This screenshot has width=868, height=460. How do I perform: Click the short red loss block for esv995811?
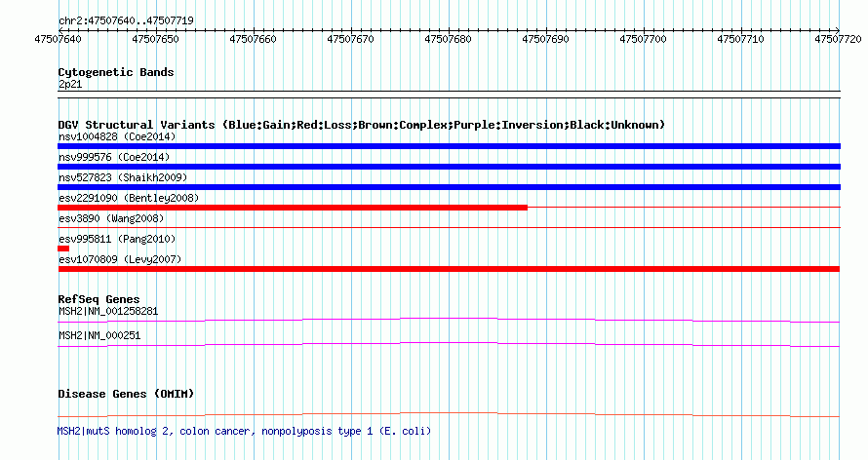pos(63,249)
